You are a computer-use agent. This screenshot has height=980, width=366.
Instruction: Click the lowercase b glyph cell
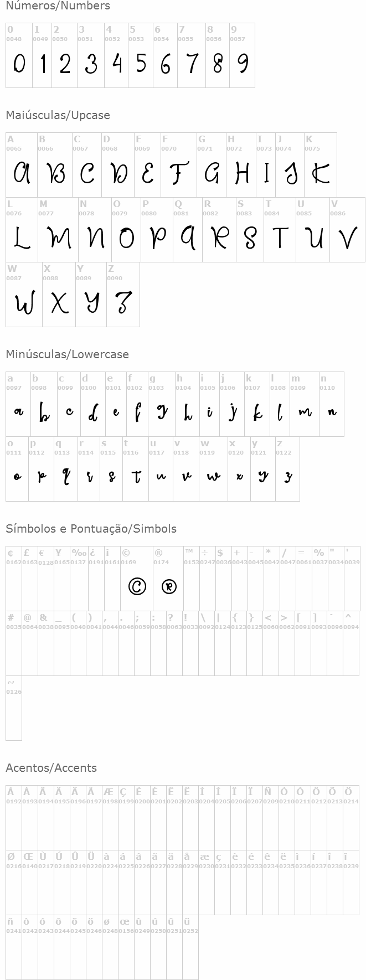(44, 404)
